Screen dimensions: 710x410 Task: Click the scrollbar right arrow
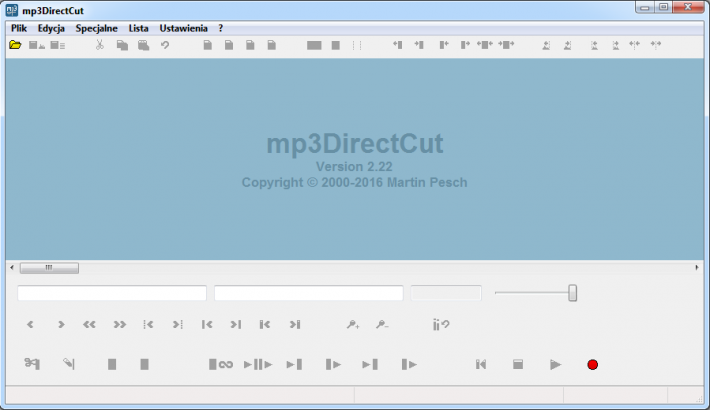point(697,268)
